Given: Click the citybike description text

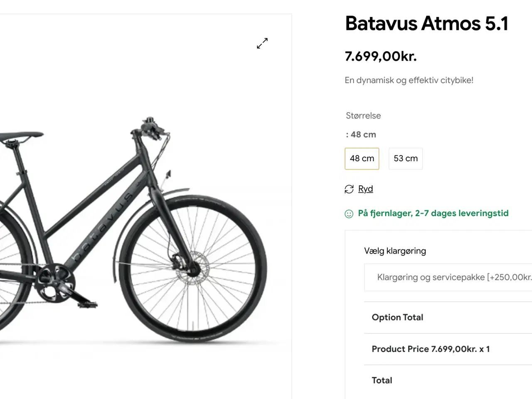Looking at the screenshot, I should (x=409, y=80).
